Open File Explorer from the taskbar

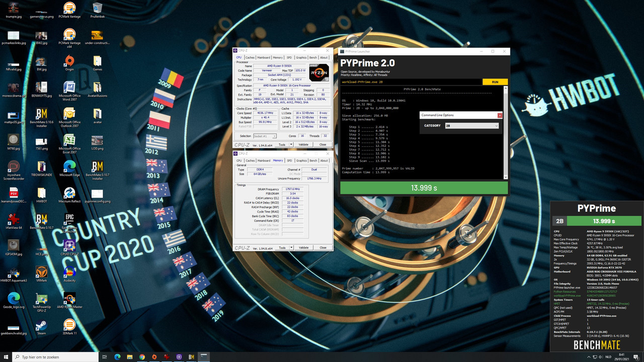(130, 357)
